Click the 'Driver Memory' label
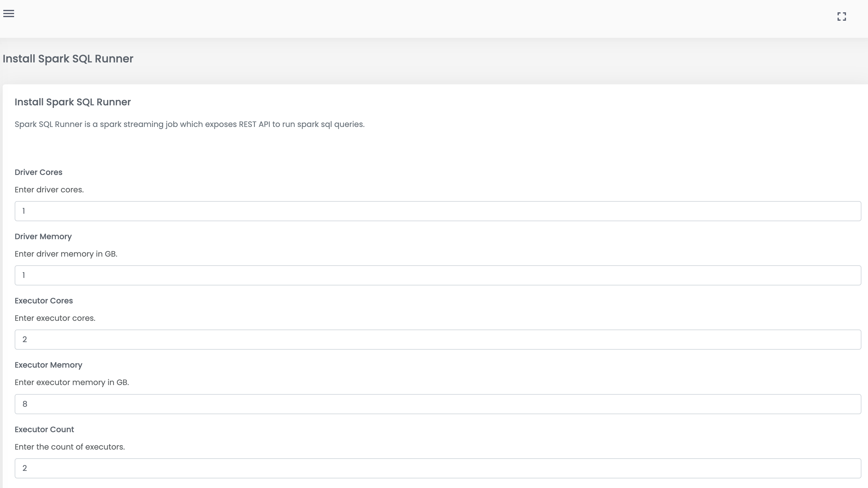868x488 pixels. pos(43,237)
